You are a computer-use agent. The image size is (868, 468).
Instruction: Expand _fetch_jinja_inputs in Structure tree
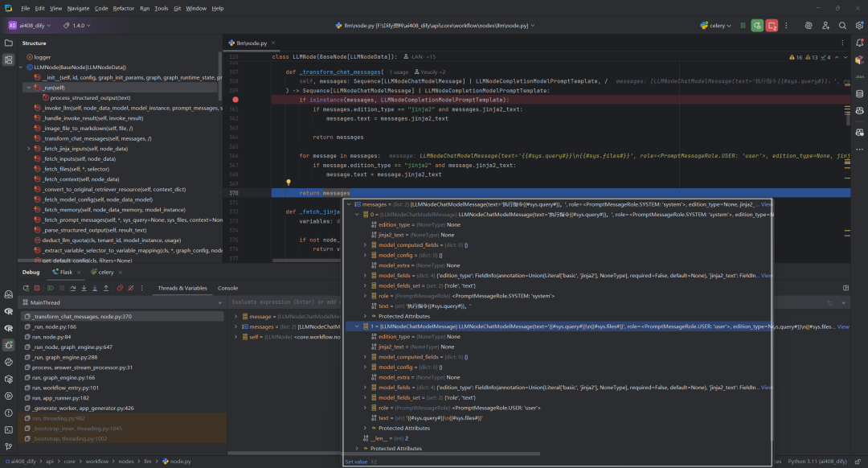pos(29,149)
